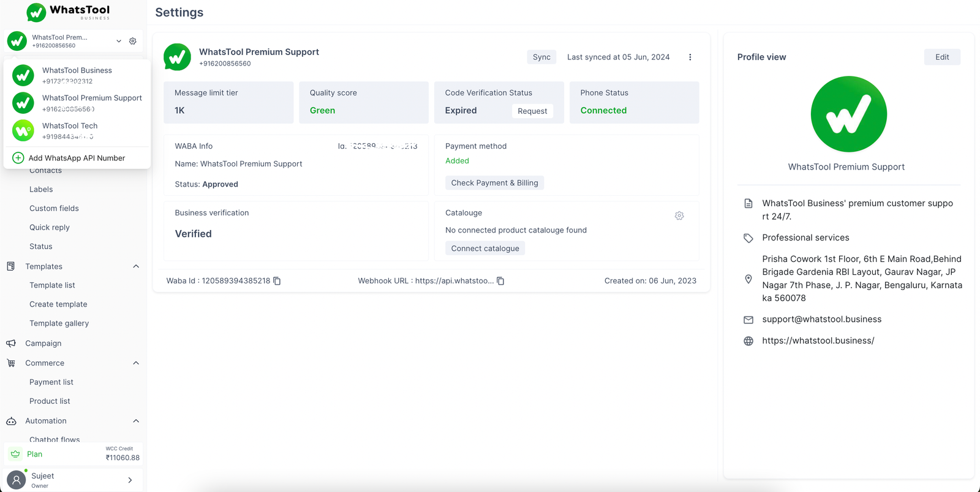Click Connect catalogue button
This screenshot has height=492, width=980.
click(485, 248)
